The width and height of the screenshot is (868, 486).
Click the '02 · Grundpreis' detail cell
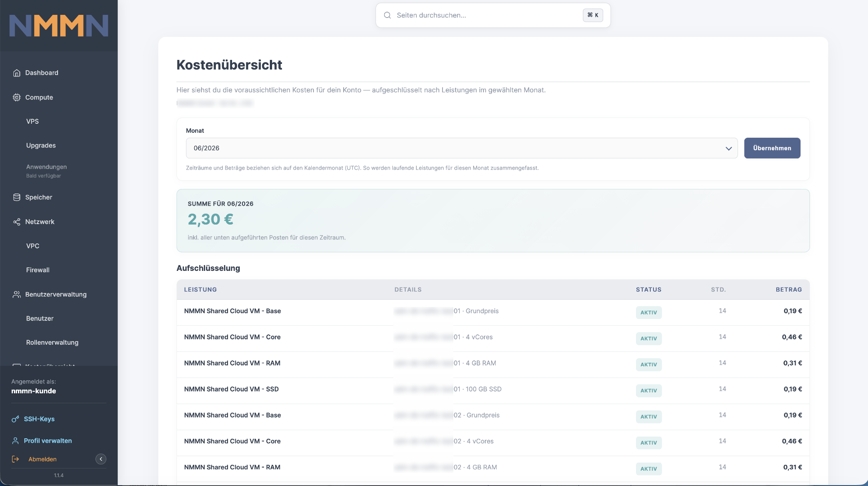(x=477, y=415)
